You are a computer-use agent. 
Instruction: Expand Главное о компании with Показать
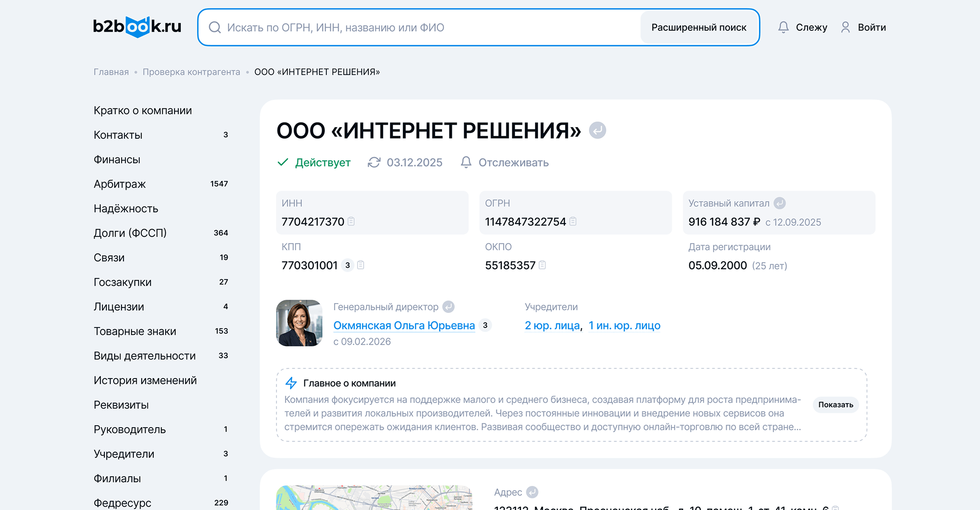tap(835, 405)
